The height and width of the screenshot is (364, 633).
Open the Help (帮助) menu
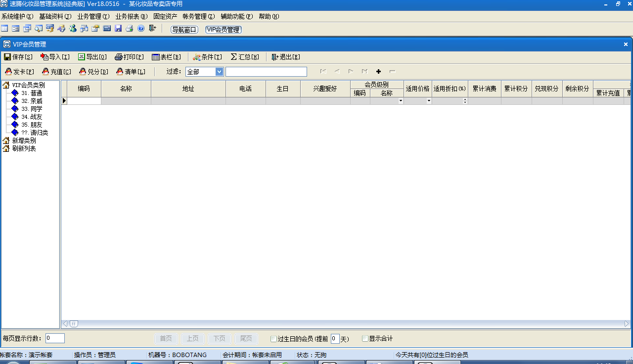pyautogui.click(x=269, y=16)
